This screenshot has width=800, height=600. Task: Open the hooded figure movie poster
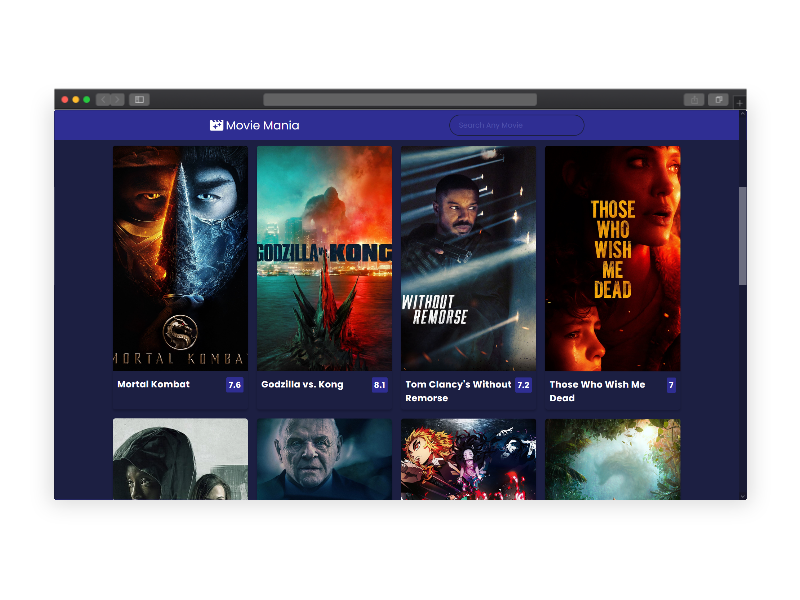tap(181, 459)
